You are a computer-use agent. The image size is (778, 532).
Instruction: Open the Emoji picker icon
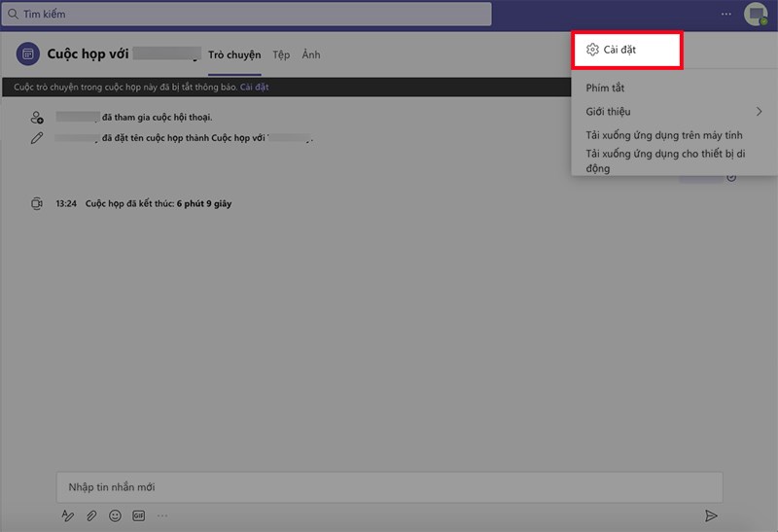(x=115, y=515)
